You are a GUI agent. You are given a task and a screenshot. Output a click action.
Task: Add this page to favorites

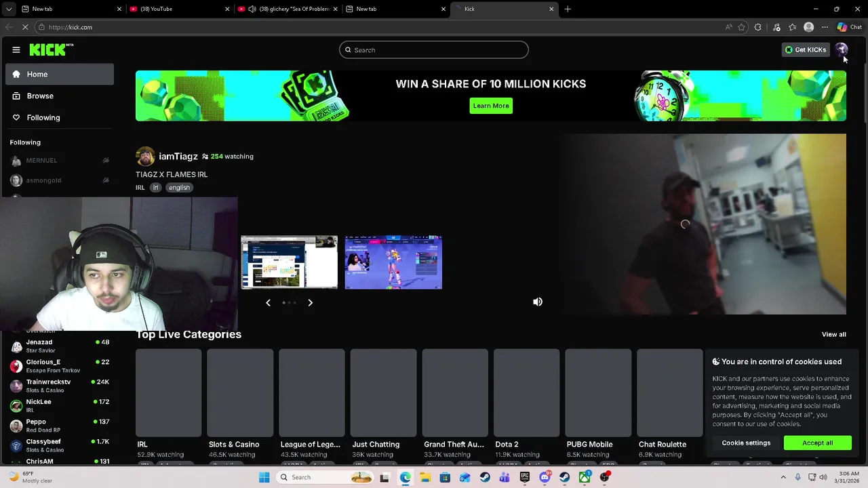coord(742,27)
